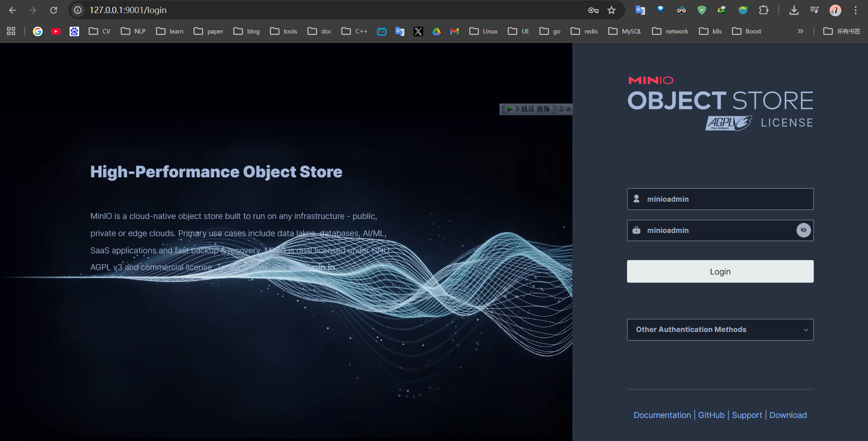Open the go bookmark folder
This screenshot has width=868, height=441.
[550, 31]
